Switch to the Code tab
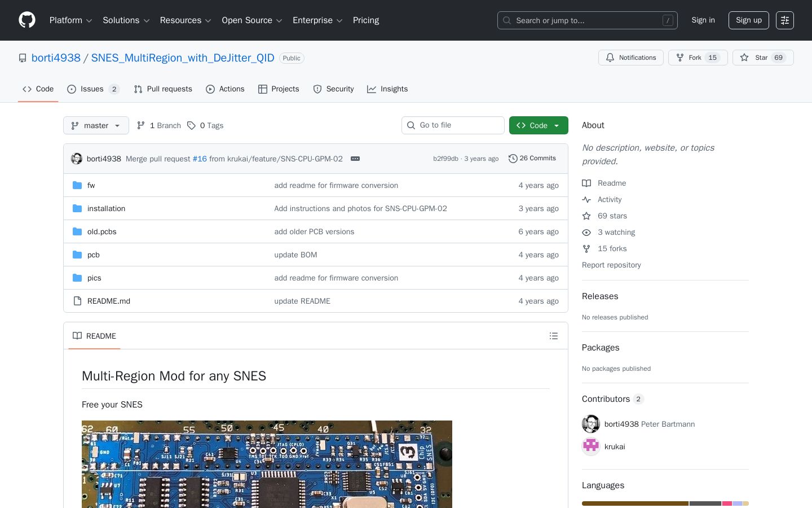This screenshot has height=508, width=812. pyautogui.click(x=38, y=89)
